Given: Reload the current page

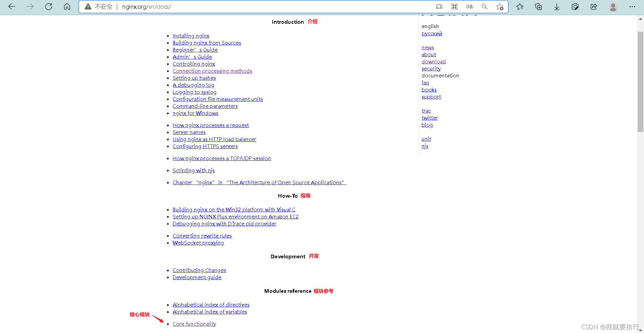Looking at the screenshot, I should 49,7.
